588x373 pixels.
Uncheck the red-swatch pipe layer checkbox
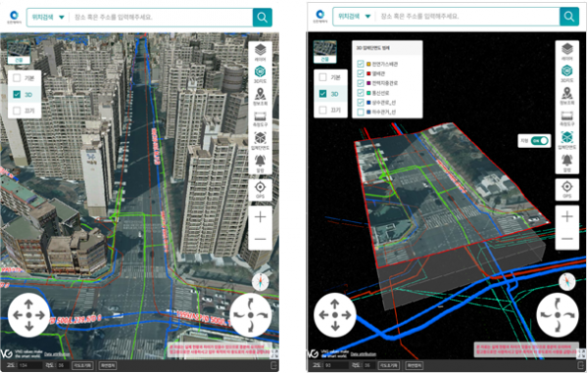click(361, 73)
